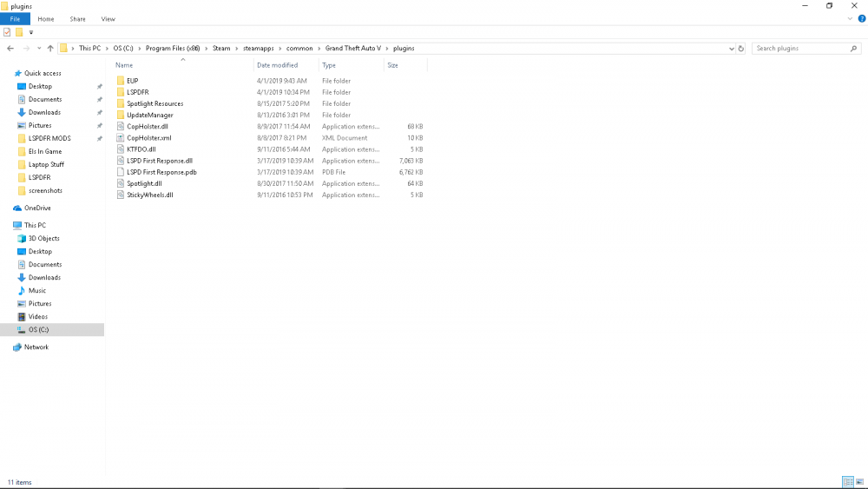Jump to steamapps in the breadcrumb
Screen dimensions: 868x489
[x=258, y=48]
